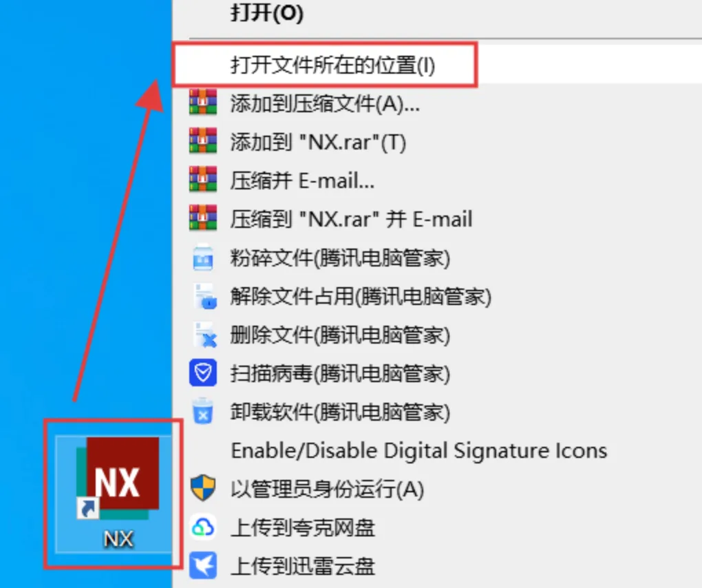Select 添加到压缩文件(A)... entry

pyautogui.click(x=325, y=104)
